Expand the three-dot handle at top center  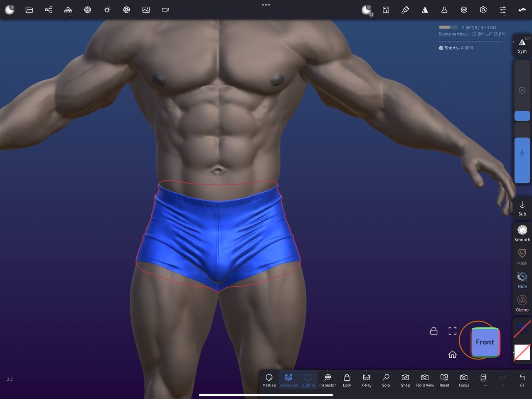pyautogui.click(x=266, y=5)
